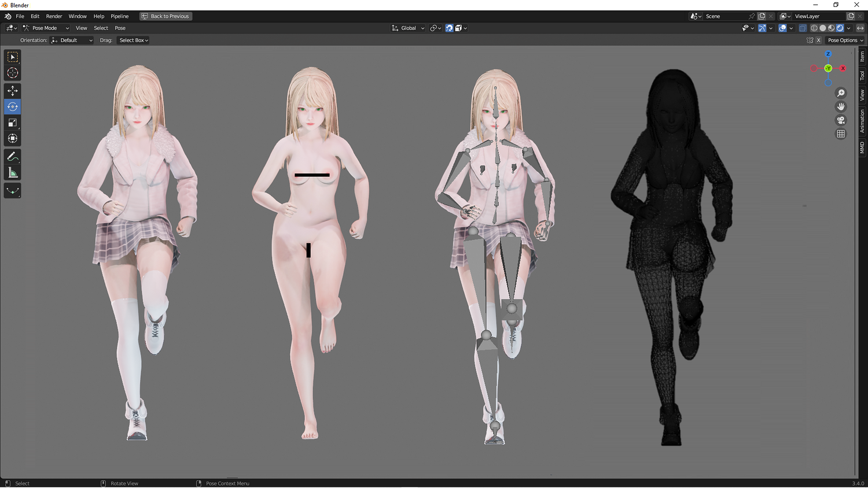
Task: Click the auto IK icon beside X mirror
Action: coord(810,40)
